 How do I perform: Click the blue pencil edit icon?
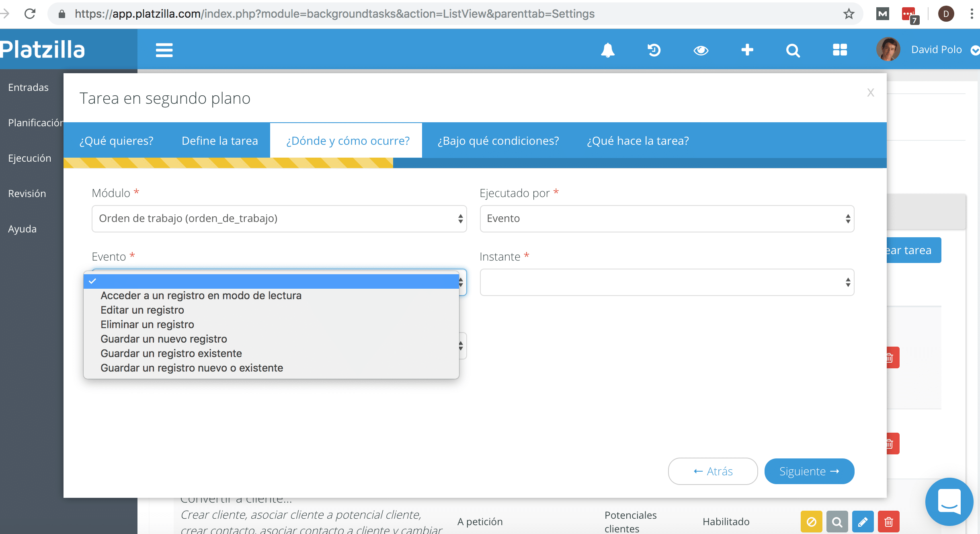(x=863, y=522)
